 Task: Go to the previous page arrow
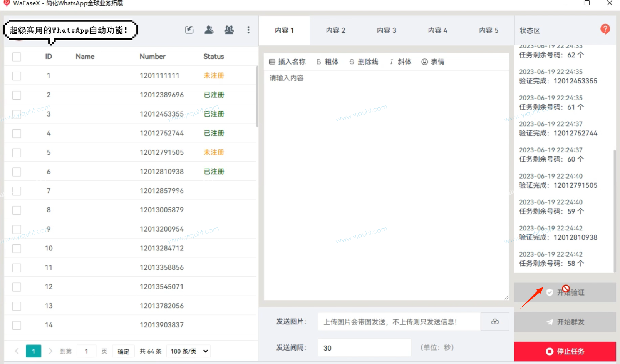[17, 351]
